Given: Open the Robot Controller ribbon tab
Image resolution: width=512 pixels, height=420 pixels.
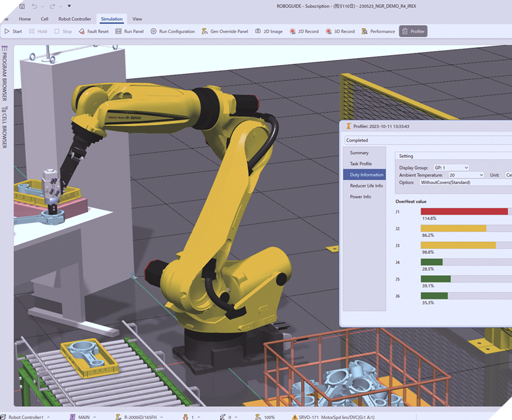Looking at the screenshot, I should [x=75, y=19].
